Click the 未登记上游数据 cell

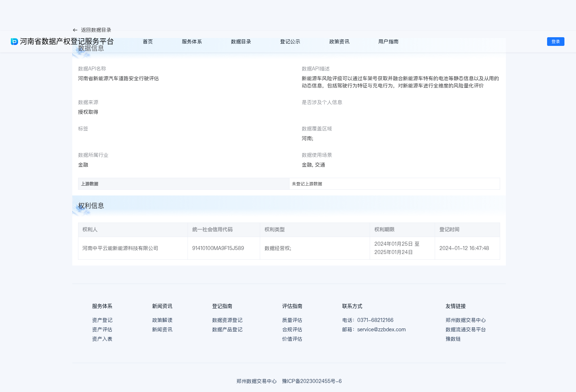tap(395, 184)
